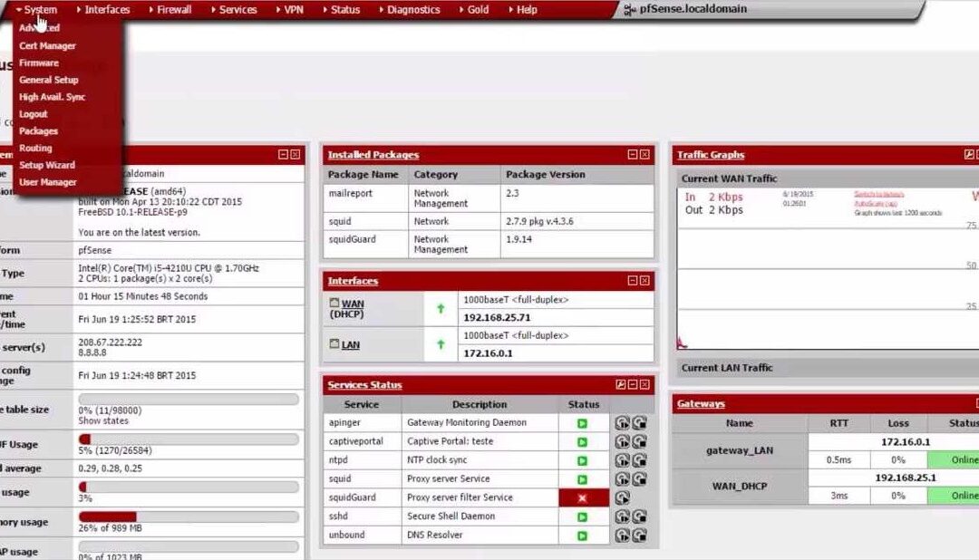Stop the sshd service

(x=640, y=517)
